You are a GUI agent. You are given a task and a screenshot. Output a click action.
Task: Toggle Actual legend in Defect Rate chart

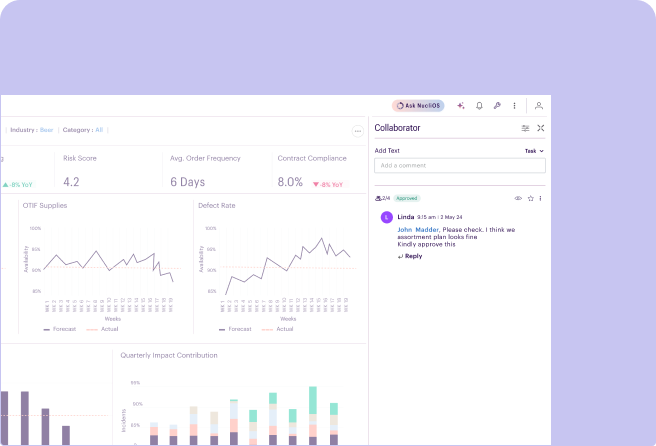tap(277, 329)
